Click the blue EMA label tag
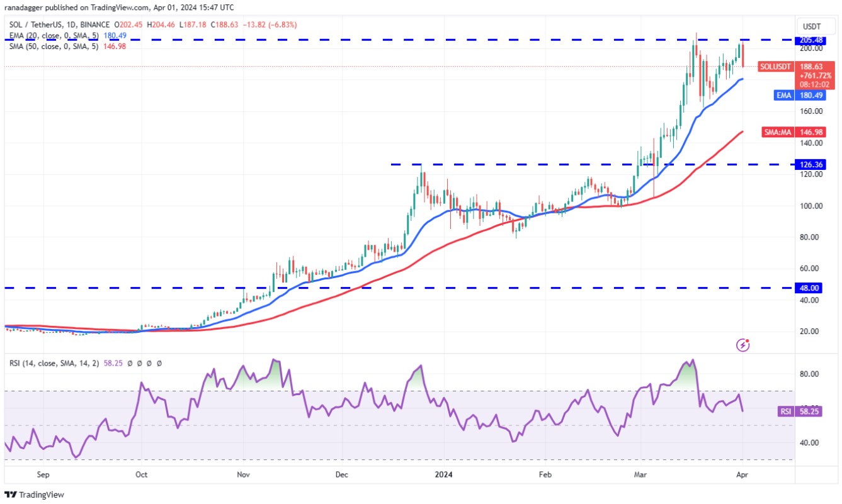Screen dimensions: 842x504 (x=795, y=96)
